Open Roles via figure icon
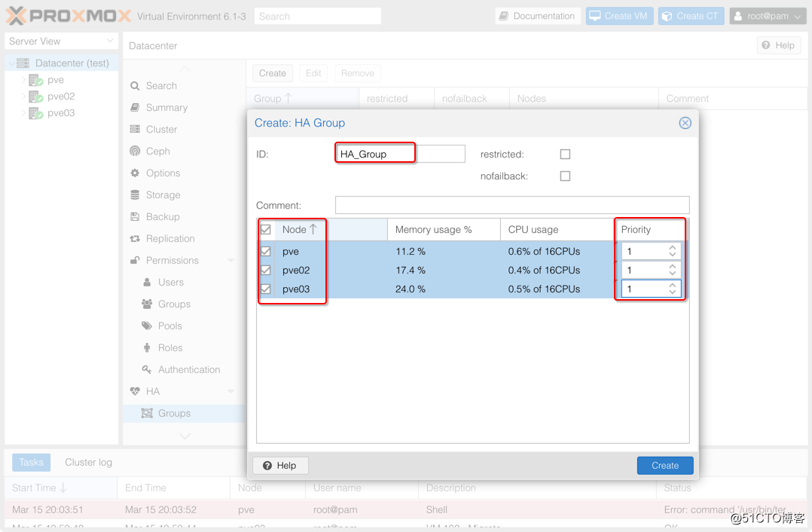The width and height of the screenshot is (812, 532). 147,347
